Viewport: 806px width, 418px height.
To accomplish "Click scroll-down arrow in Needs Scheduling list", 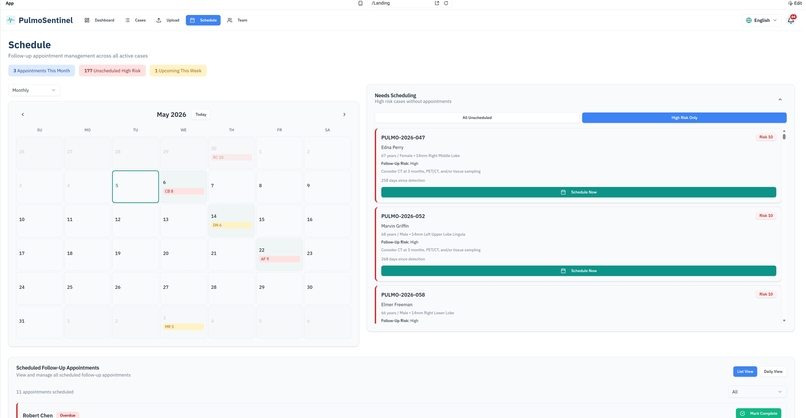I will (784, 321).
